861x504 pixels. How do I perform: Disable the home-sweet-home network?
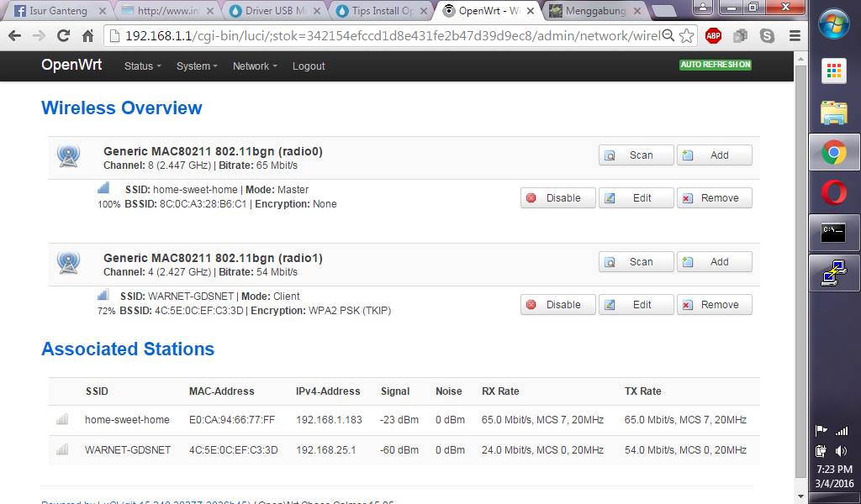(x=558, y=198)
